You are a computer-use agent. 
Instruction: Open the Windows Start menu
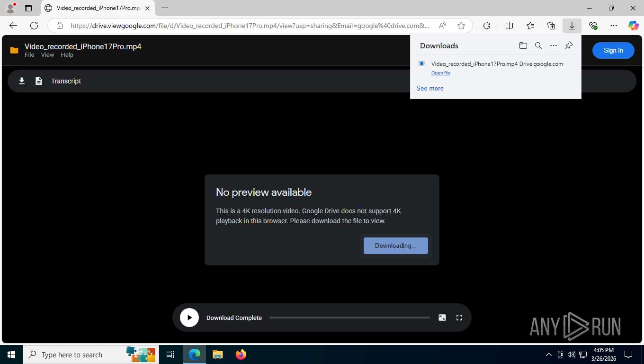tap(11, 355)
